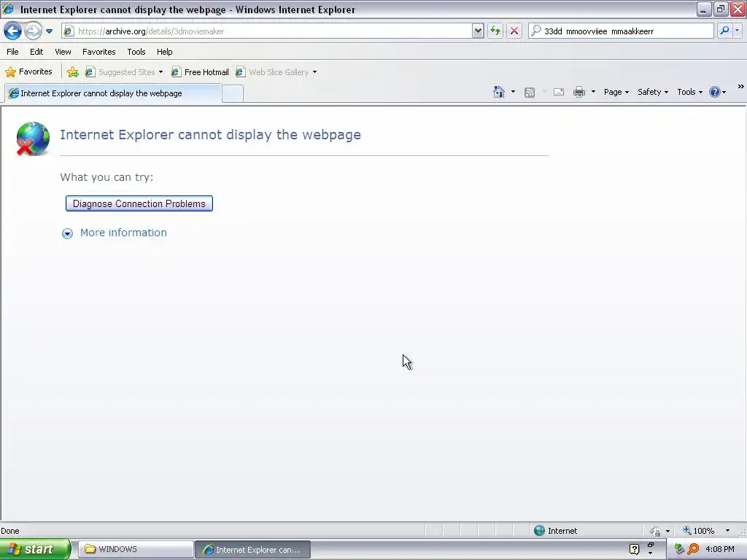Screen dimensions: 747x560
Task: Select the 'Internet Explorer cannot display' tab
Action: click(x=113, y=93)
